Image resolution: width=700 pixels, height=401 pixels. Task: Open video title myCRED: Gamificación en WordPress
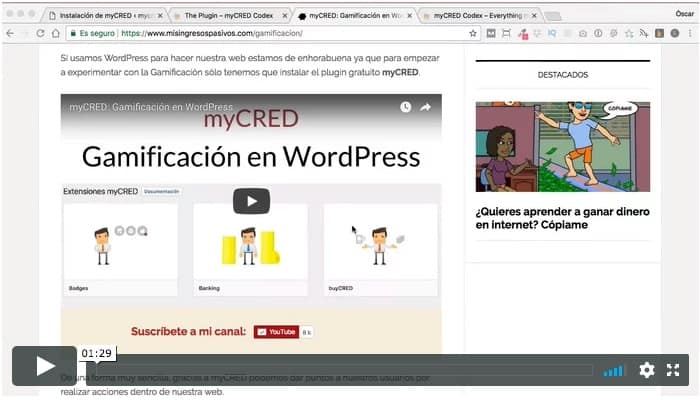click(x=151, y=107)
